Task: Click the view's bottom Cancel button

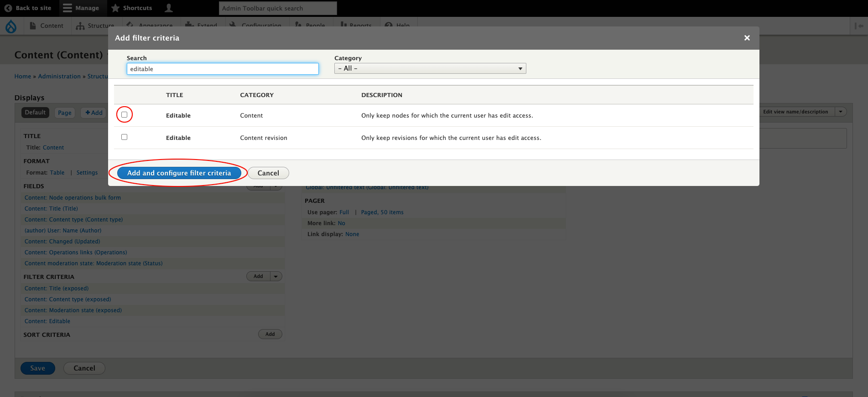Action: point(84,368)
